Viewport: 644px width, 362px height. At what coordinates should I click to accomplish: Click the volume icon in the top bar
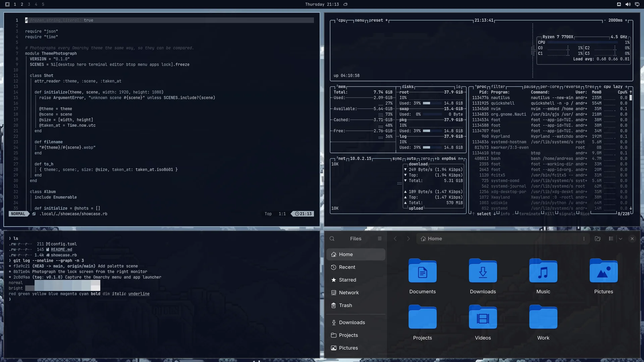(628, 4)
